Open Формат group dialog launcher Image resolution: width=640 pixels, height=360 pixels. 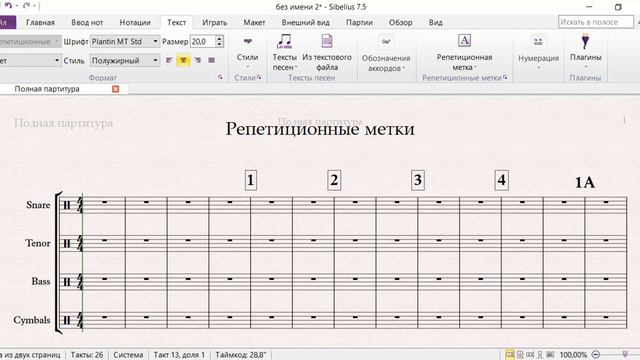pos(220,78)
